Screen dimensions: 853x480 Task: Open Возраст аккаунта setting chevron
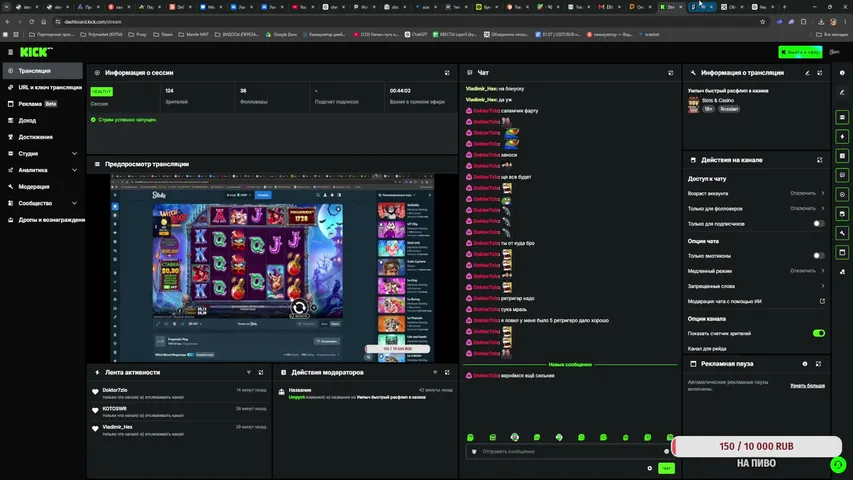(823, 193)
